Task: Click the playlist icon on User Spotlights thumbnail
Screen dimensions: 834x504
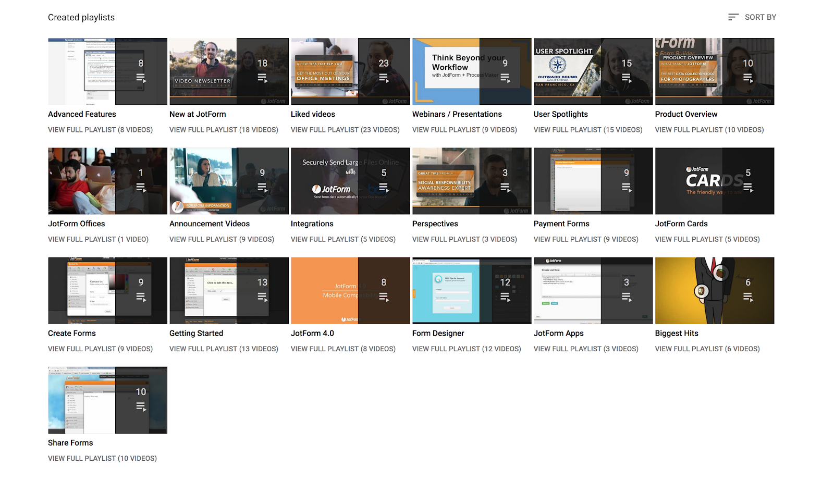Action: pos(627,78)
